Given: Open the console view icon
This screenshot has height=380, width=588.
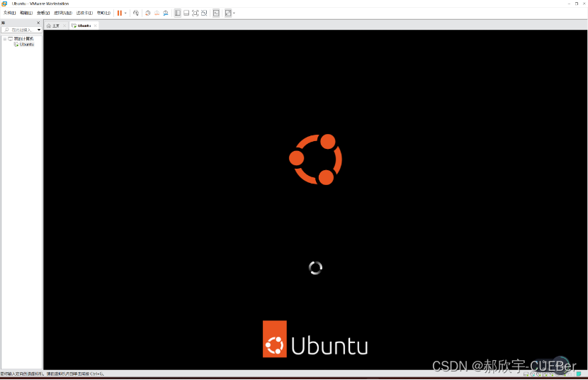Looking at the screenshot, I should (x=216, y=13).
